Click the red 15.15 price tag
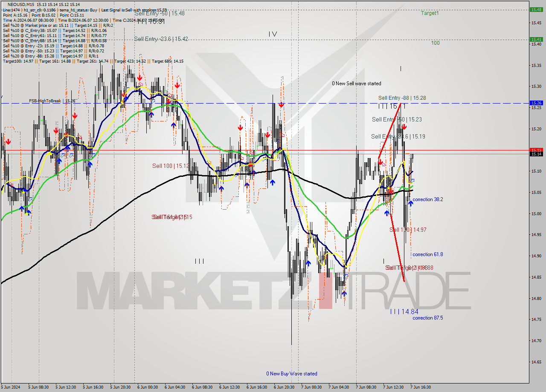The width and height of the screenshot is (546, 392). 536,150
